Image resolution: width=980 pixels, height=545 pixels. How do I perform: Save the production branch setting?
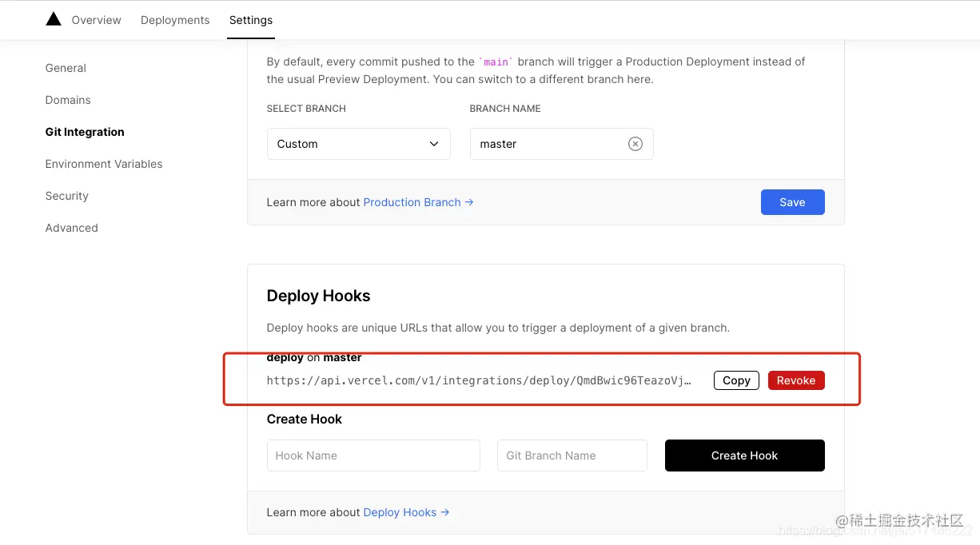coord(792,202)
